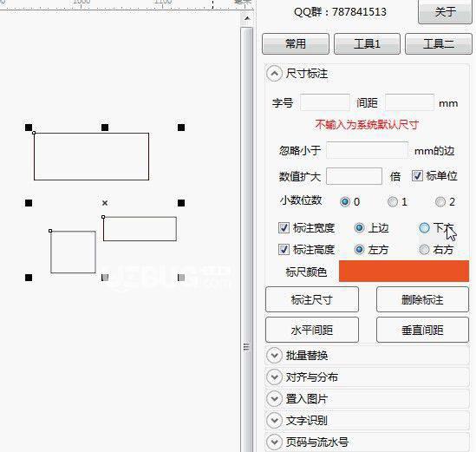Click the selection center X marker

pyautogui.click(x=105, y=203)
